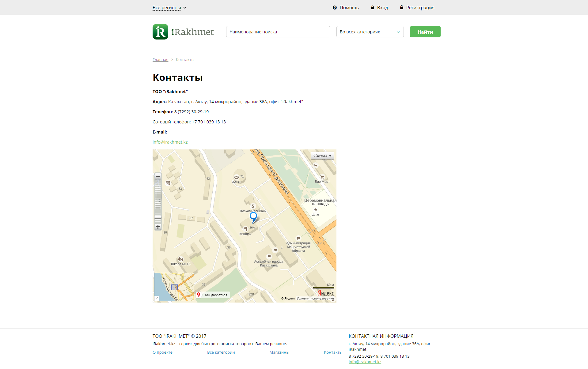Click the Яндекс logo on the map
This screenshot has width=588, height=369.
(x=326, y=293)
